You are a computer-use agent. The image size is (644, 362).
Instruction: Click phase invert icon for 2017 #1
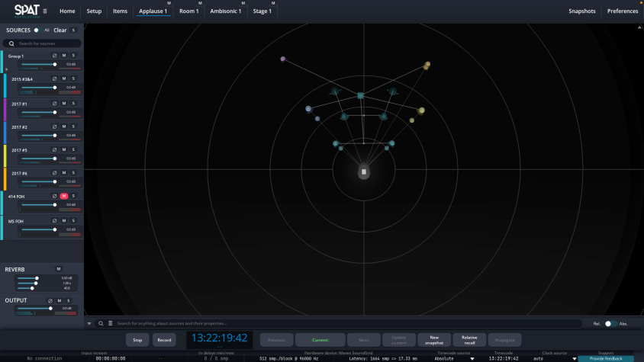point(55,104)
